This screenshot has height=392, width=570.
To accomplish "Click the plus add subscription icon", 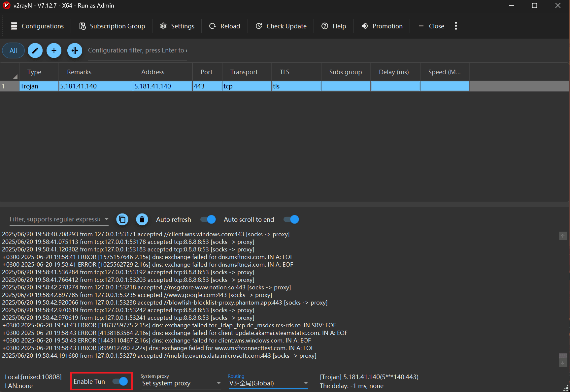I will point(54,50).
